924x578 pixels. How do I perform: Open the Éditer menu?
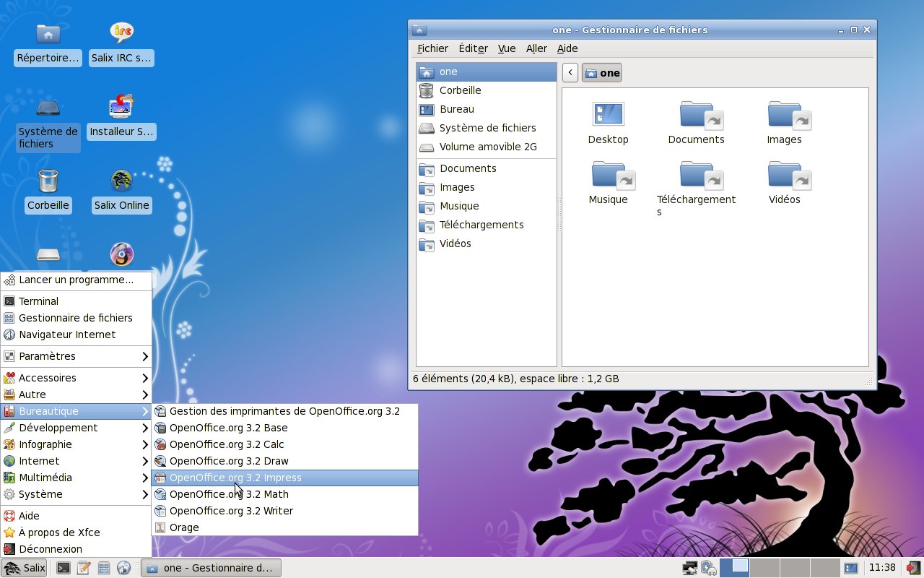(473, 48)
